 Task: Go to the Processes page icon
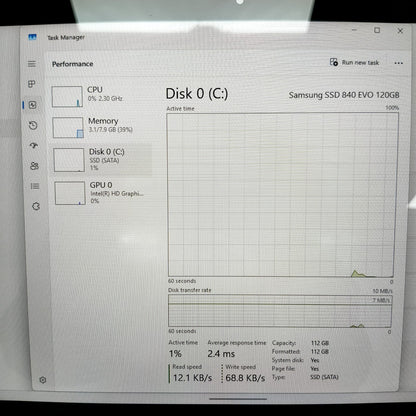pyautogui.click(x=32, y=84)
